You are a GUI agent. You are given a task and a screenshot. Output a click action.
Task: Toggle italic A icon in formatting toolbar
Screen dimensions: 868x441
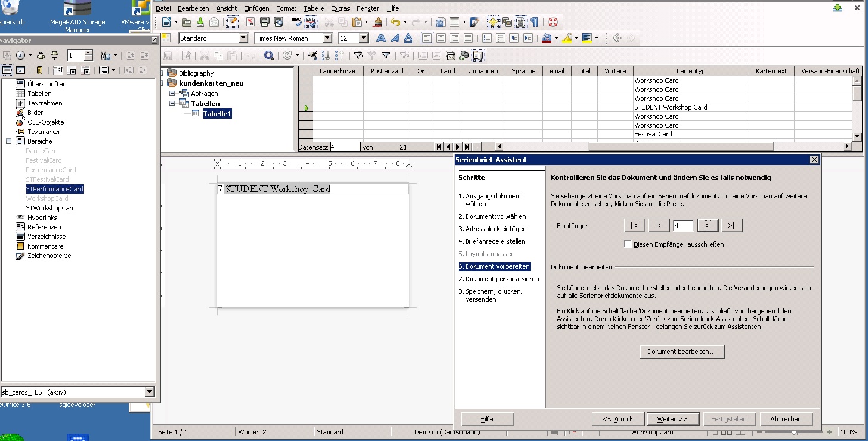tap(395, 38)
